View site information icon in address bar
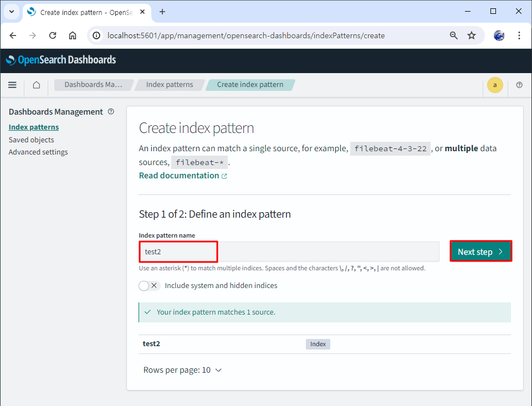This screenshot has height=406, width=532. (x=96, y=35)
